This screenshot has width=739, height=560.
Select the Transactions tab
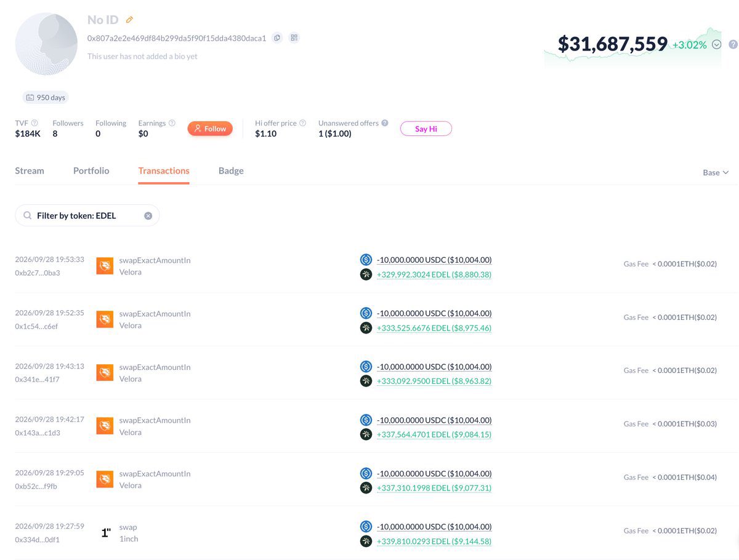tap(164, 170)
